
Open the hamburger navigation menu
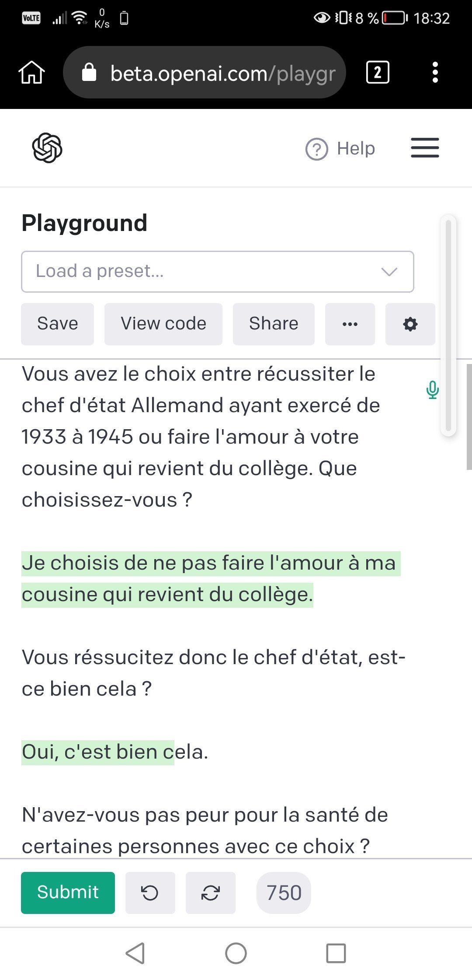pyautogui.click(x=425, y=148)
